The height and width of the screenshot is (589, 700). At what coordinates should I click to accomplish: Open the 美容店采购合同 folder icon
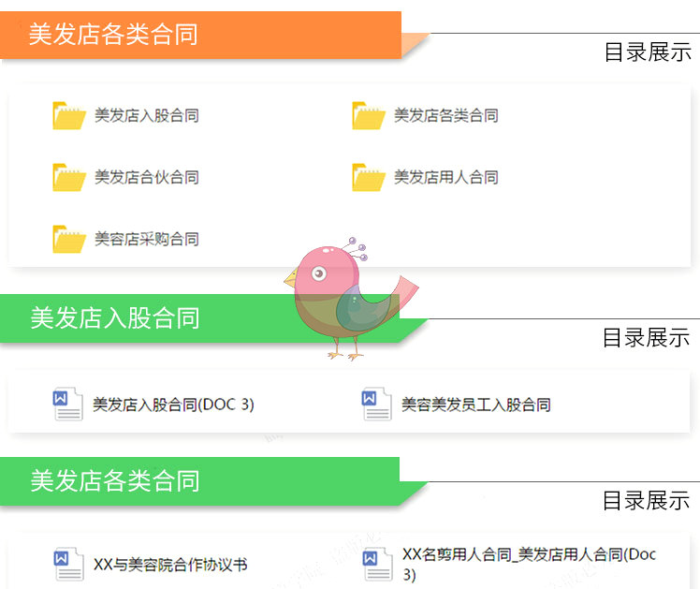[68, 240]
